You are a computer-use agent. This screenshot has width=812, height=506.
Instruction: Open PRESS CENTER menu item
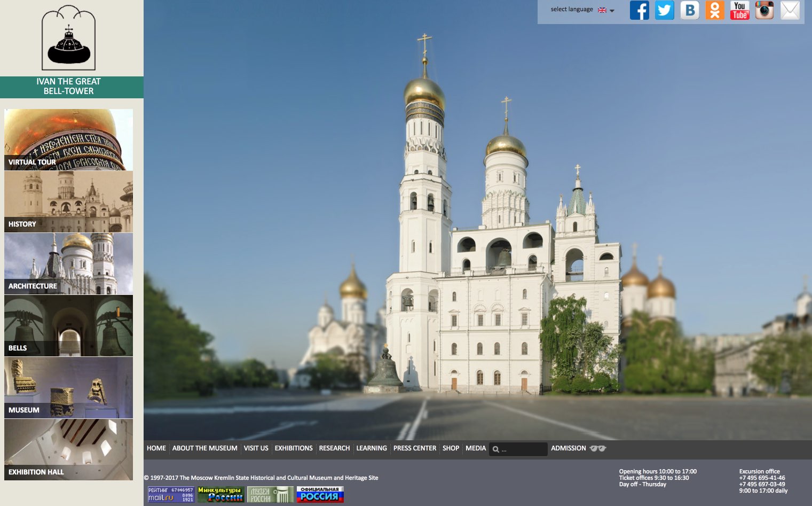pyautogui.click(x=415, y=448)
